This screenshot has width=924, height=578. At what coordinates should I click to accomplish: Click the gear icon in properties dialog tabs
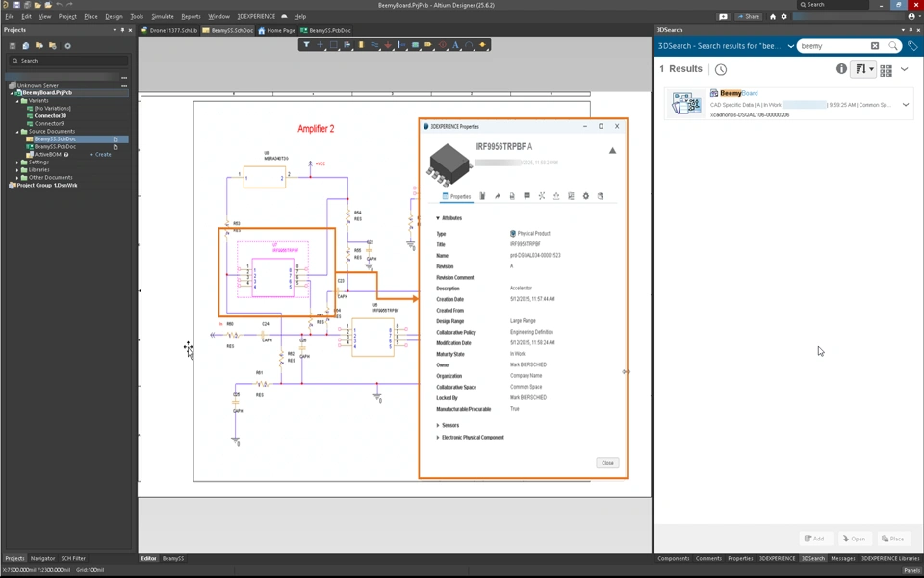[585, 196]
